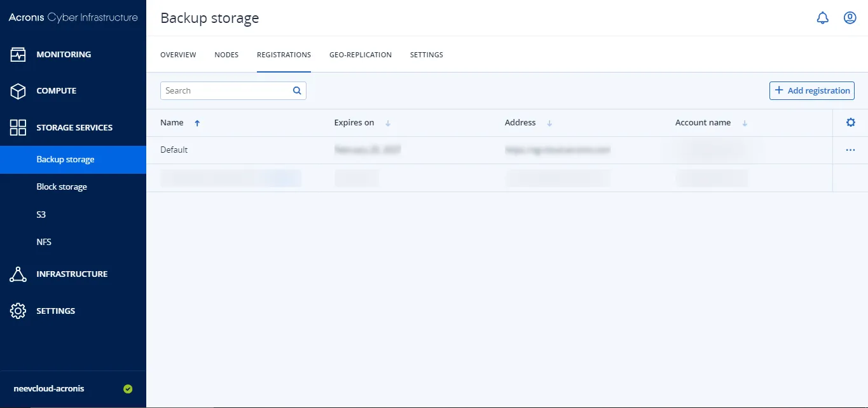Sort by Expires on column arrow
868x408 pixels.
click(x=388, y=123)
